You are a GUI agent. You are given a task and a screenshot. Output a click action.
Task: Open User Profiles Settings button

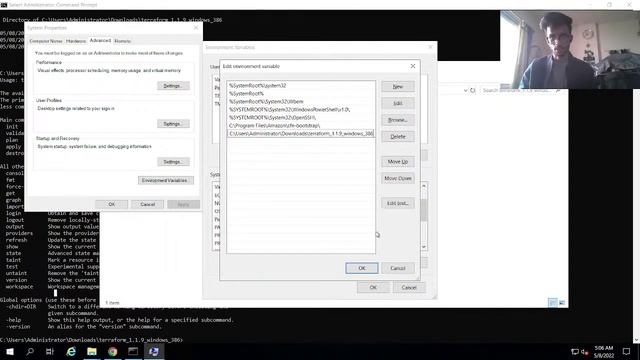pos(173,124)
